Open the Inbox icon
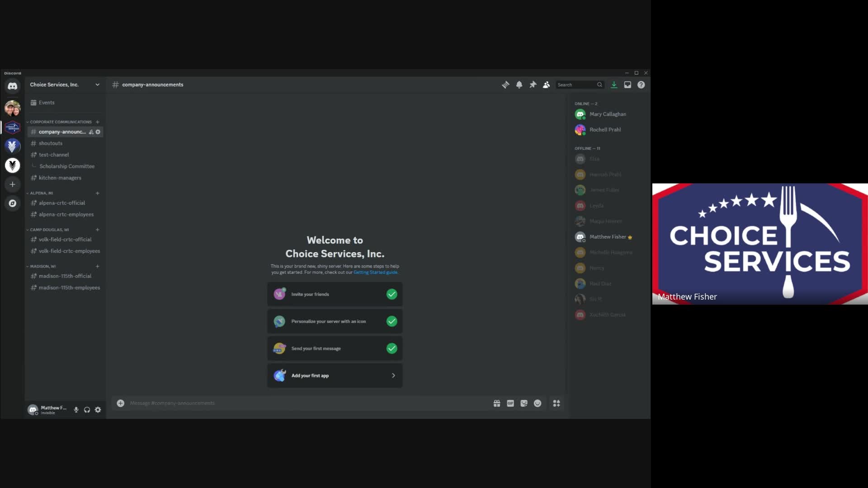Screen dimensions: 868x488 tap(627, 84)
